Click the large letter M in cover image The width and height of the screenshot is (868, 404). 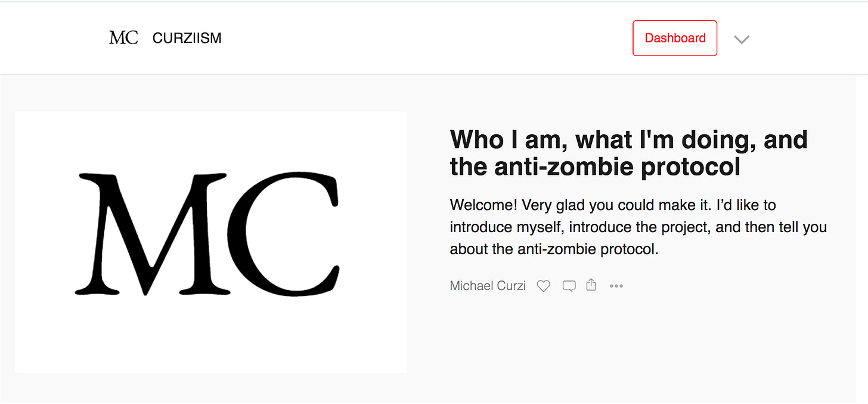point(152,233)
